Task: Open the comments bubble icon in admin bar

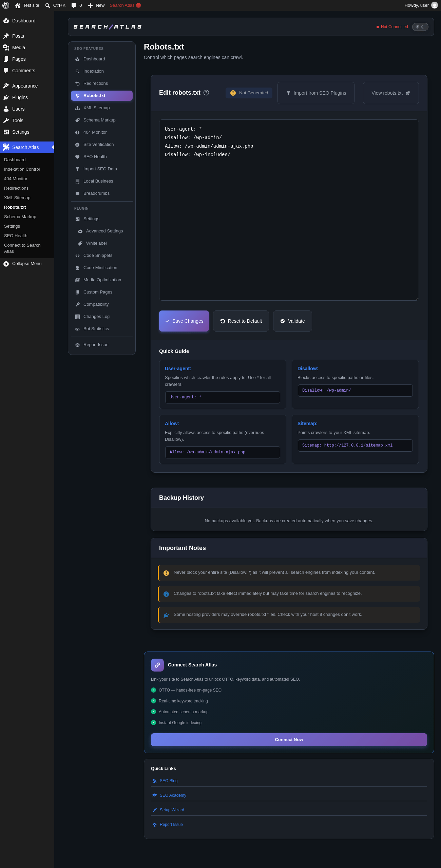Action: point(74,5)
